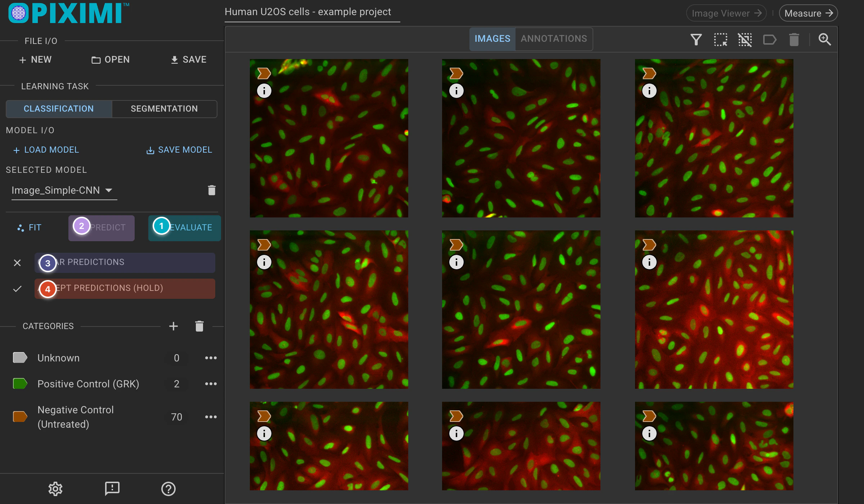Select the Negative Control (Untreated) category
This screenshot has height=504, width=864.
point(112,417)
